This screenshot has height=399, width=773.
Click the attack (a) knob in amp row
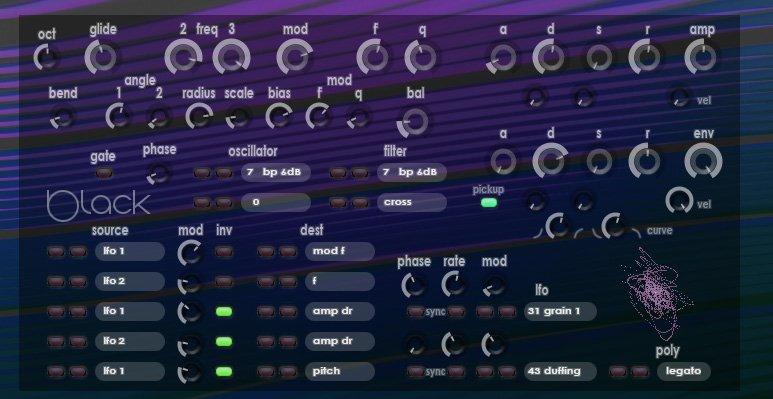coord(503,58)
